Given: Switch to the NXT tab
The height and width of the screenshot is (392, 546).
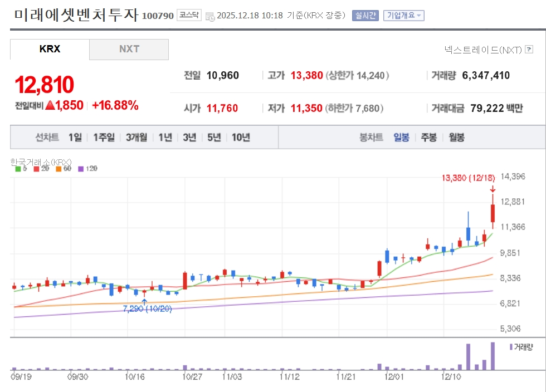Looking at the screenshot, I should click(129, 49).
